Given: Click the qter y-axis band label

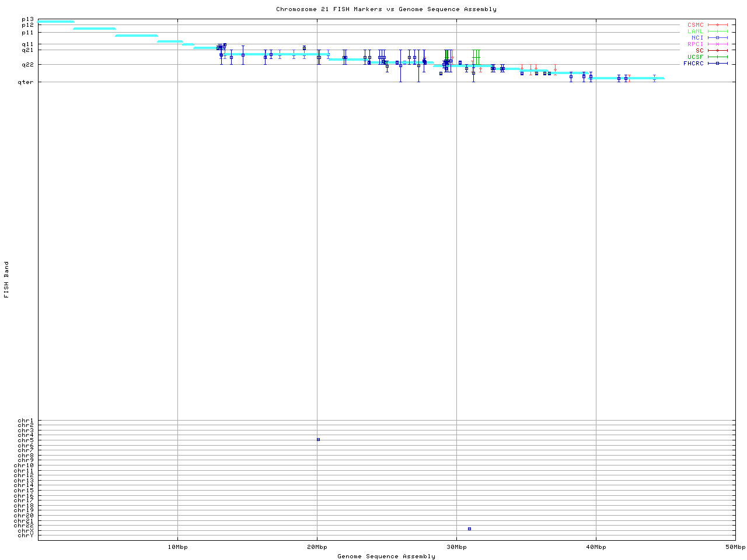Looking at the screenshot, I should coord(25,82).
